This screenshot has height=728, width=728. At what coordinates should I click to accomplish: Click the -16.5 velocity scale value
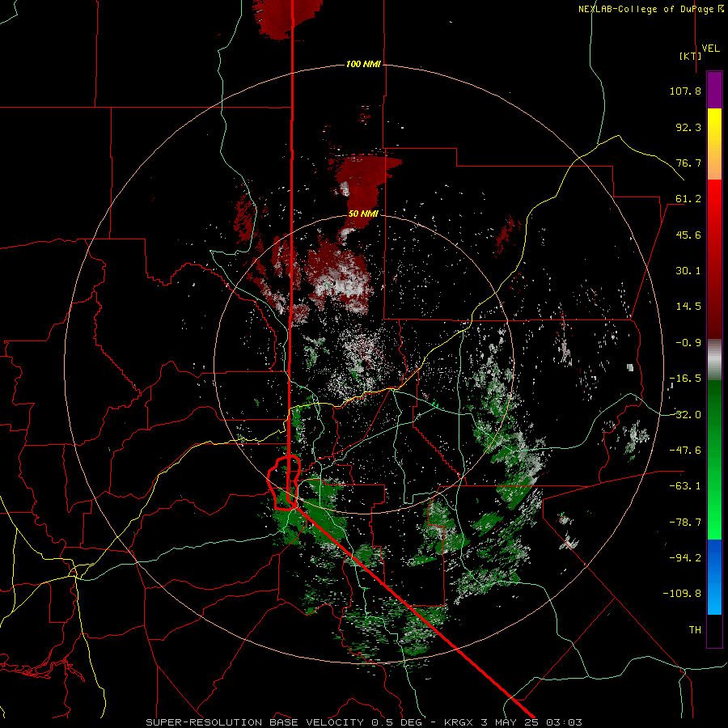(685, 379)
